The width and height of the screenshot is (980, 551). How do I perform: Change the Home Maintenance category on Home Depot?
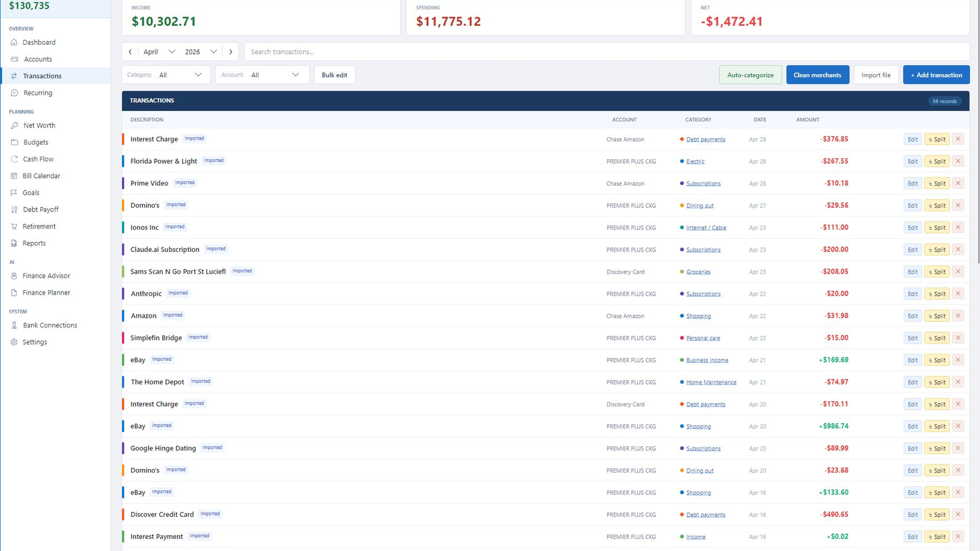[711, 382]
